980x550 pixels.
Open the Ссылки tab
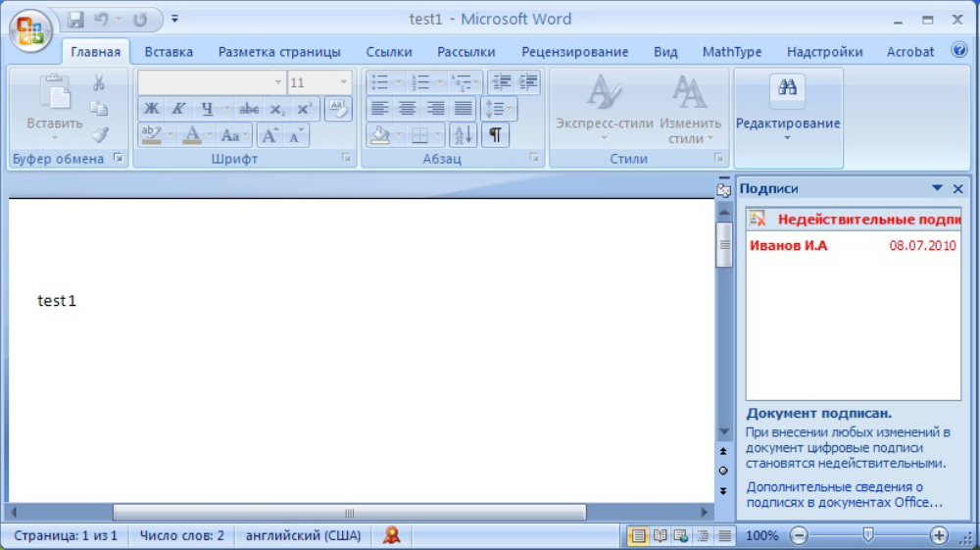(389, 52)
